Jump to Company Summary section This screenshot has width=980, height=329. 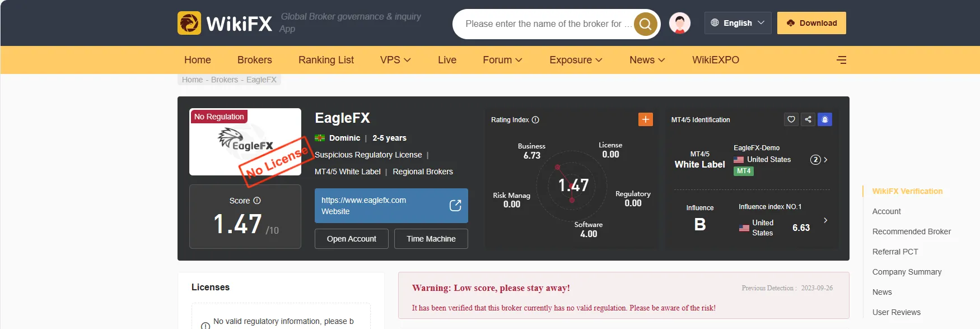click(x=907, y=272)
